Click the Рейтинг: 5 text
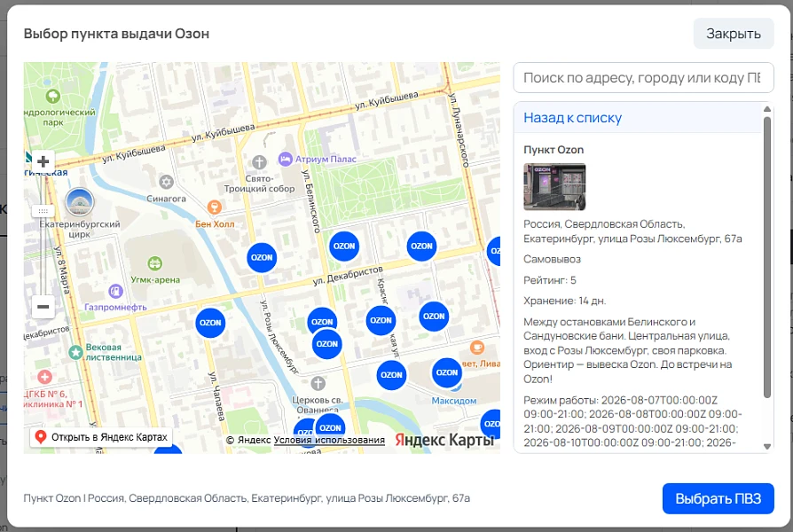Viewport: 793px width, 532px height. (x=550, y=280)
